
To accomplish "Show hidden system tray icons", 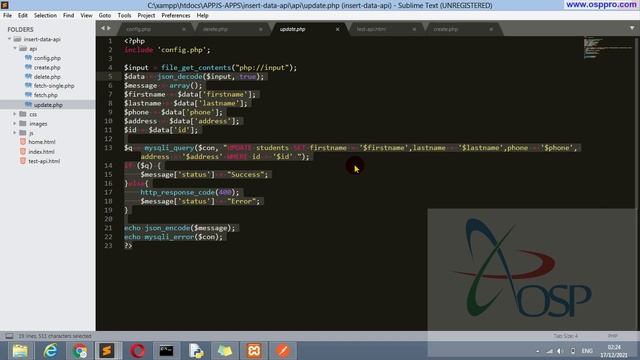I will [x=537, y=351].
